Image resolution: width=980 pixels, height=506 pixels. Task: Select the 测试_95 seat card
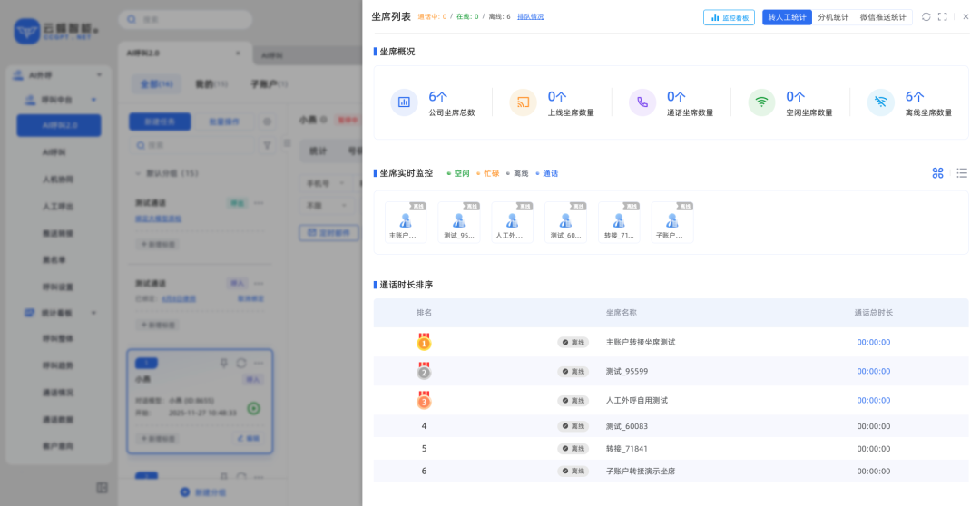click(458, 222)
